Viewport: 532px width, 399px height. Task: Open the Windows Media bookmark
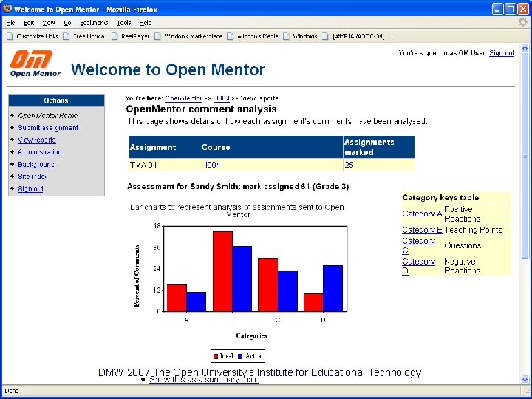tap(253, 36)
